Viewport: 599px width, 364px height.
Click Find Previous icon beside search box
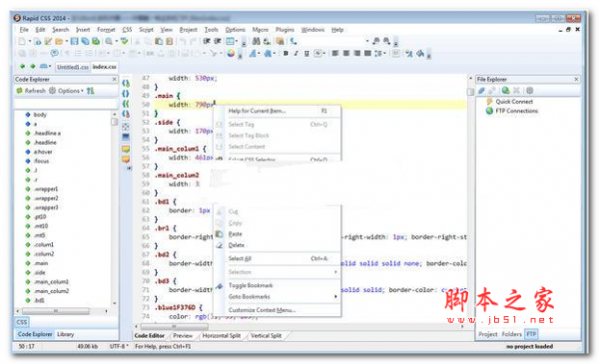tap(376, 41)
